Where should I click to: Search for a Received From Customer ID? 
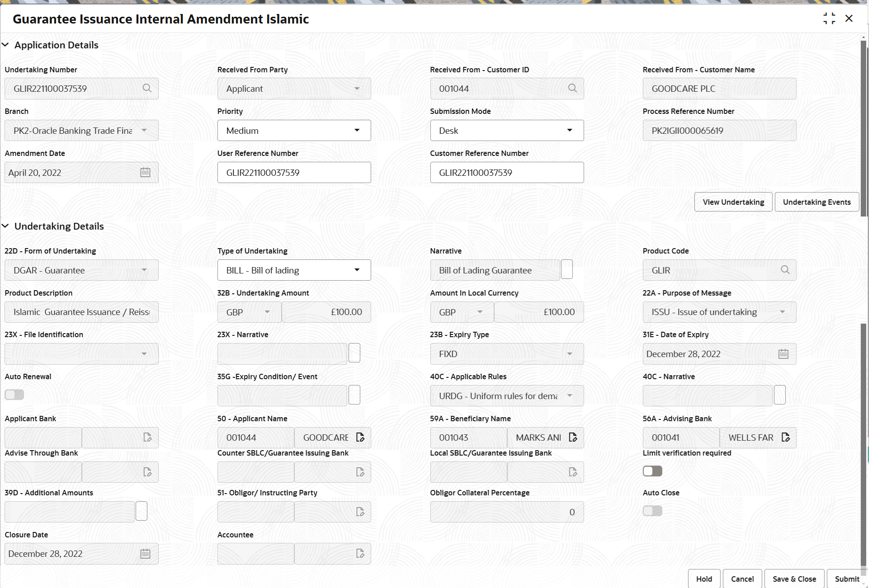tap(572, 88)
